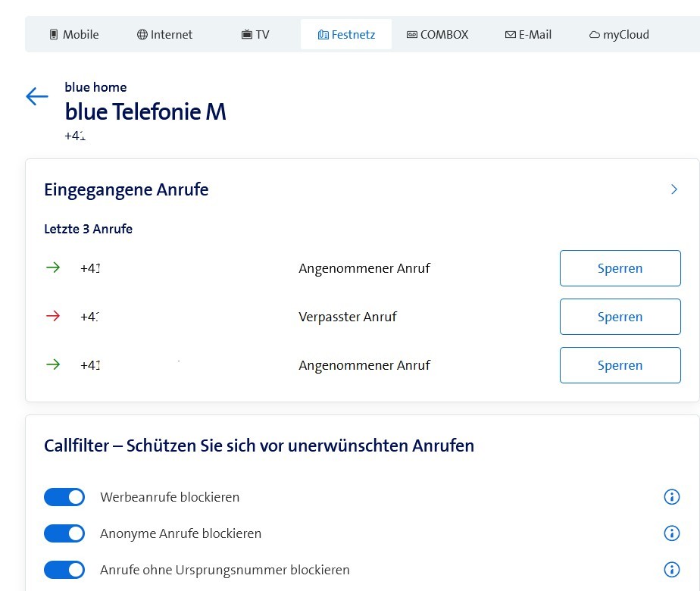Open info for Anrufe ohne Ursprungsnummer blockieren
Image resolution: width=700 pixels, height=591 pixels.
(671, 570)
